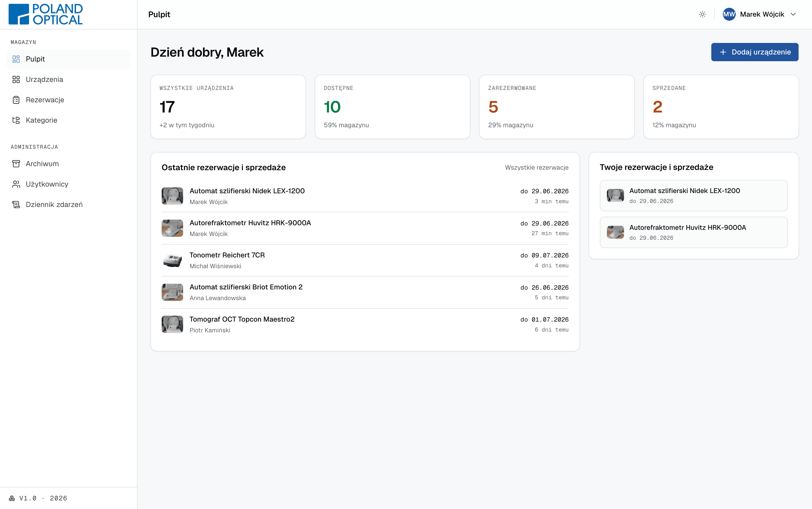Open Dziennik zdarzeń in the sidebar
This screenshot has width=812, height=509.
click(x=68, y=204)
